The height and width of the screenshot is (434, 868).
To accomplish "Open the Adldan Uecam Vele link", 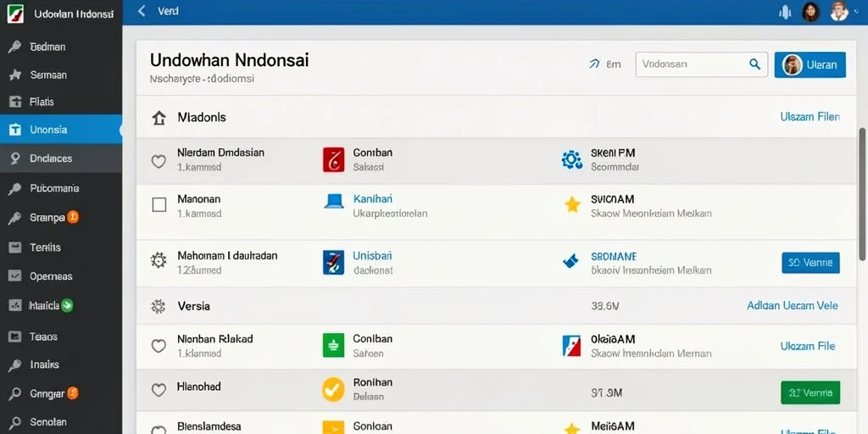I will (793, 305).
